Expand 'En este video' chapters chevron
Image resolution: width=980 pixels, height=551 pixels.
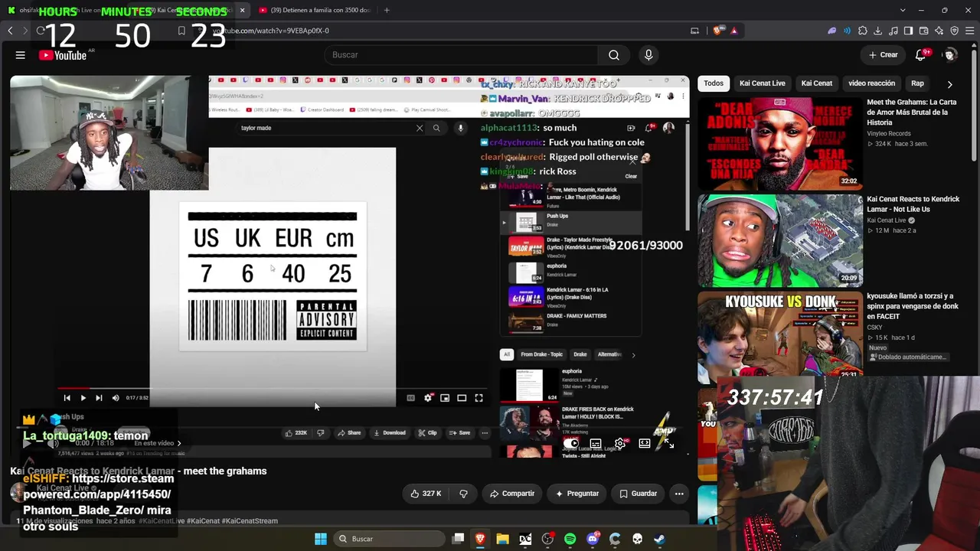pyautogui.click(x=179, y=443)
